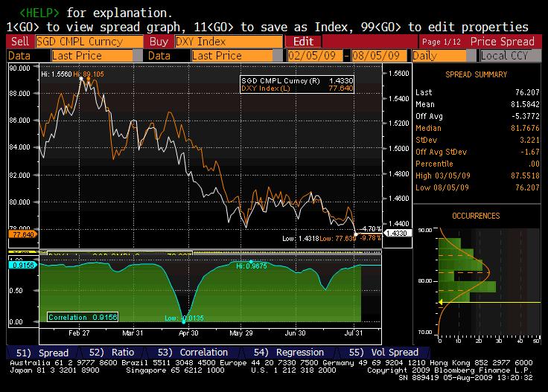The image size is (548, 392).
Task: Click the -9.78% change label
Action: tap(371, 238)
